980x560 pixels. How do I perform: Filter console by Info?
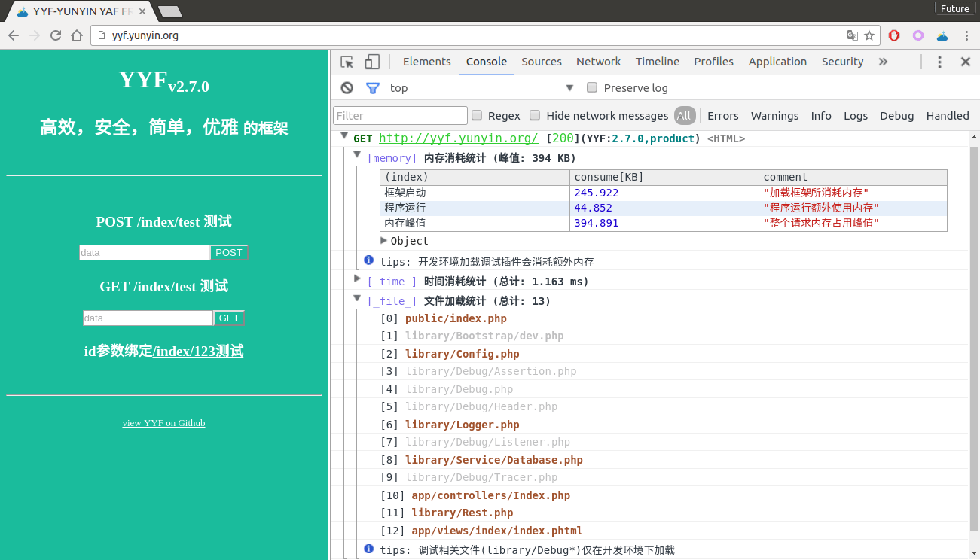tap(821, 115)
